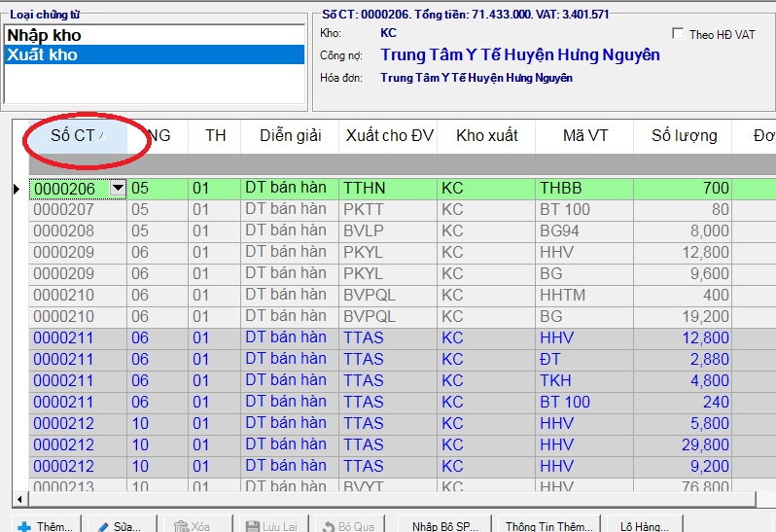Click the pencil icon on Sửa
Screen dimensions: 776x532
tap(103, 527)
